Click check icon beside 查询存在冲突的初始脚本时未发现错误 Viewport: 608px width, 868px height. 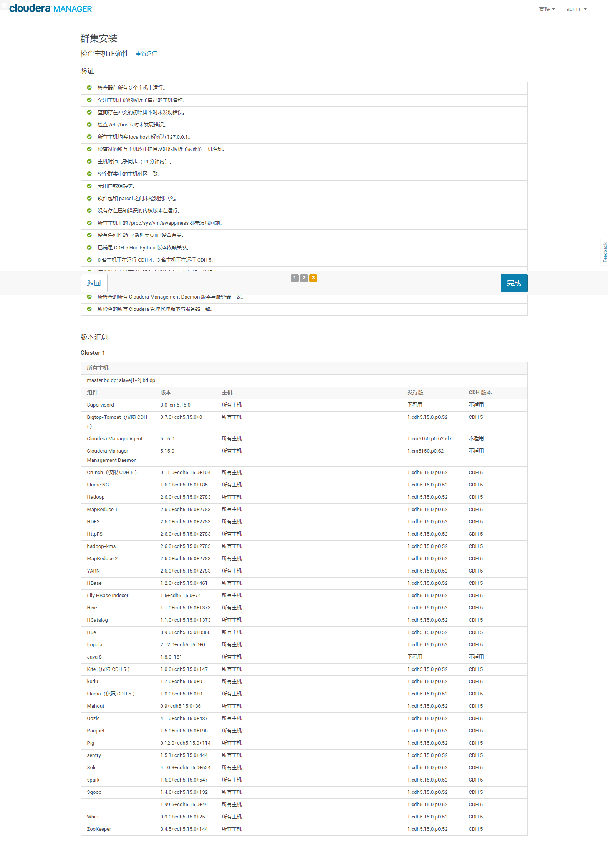pos(89,112)
